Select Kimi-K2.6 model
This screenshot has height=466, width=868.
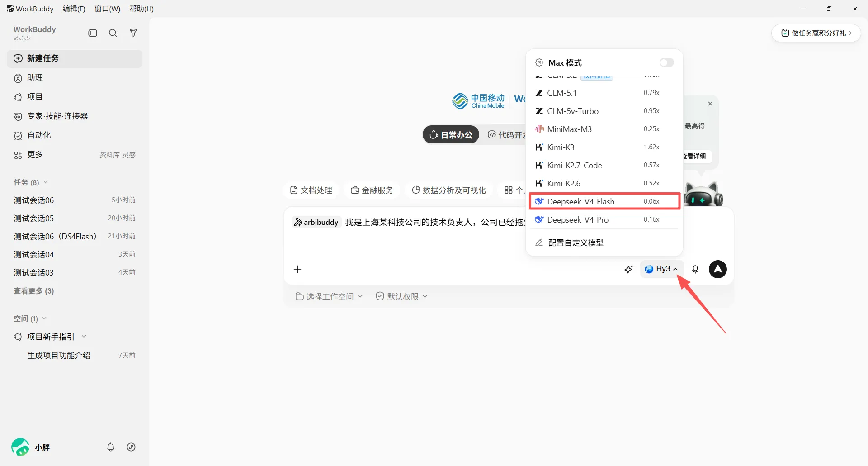[x=604, y=183]
